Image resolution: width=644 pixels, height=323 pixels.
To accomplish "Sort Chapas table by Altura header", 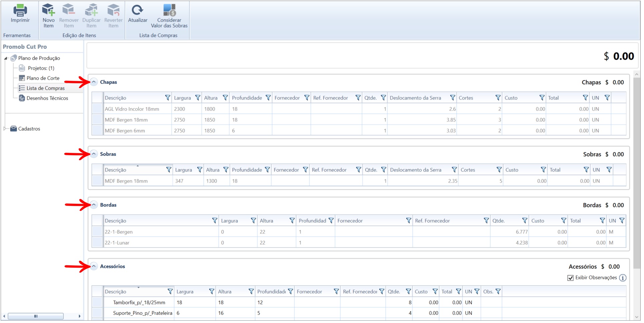I will [211, 98].
